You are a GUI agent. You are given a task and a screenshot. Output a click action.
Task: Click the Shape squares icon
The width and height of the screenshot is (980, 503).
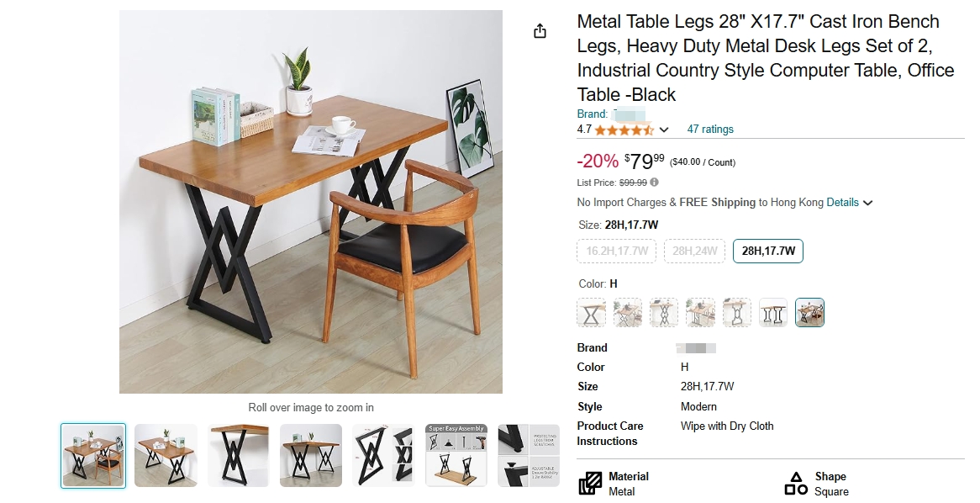point(796,484)
